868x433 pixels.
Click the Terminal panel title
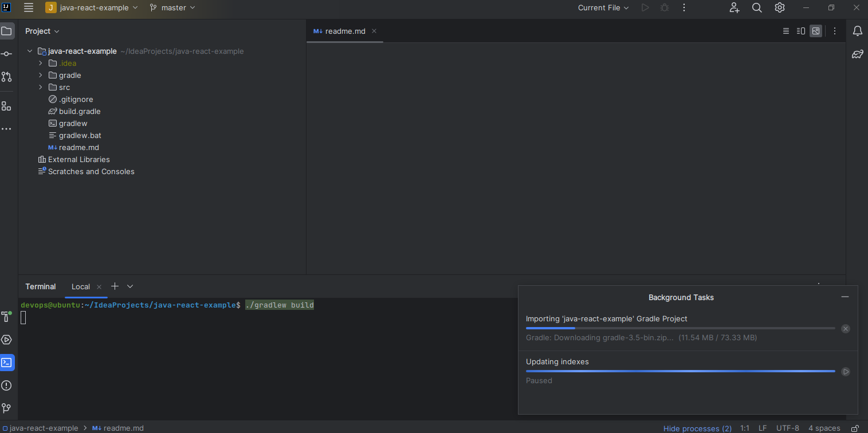click(41, 286)
